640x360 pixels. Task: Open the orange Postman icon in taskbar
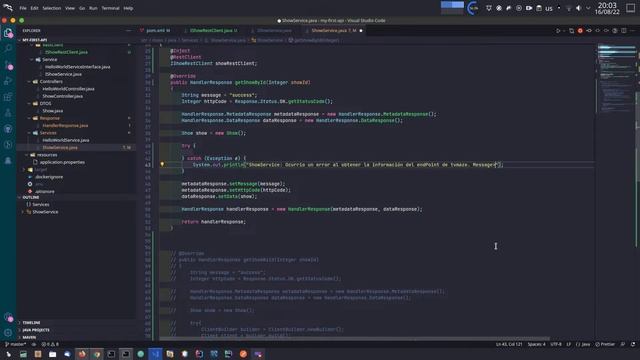pyautogui.click(x=243, y=354)
